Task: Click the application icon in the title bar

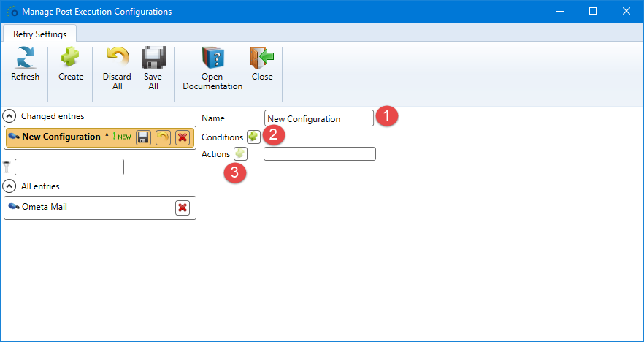Action: (12, 11)
